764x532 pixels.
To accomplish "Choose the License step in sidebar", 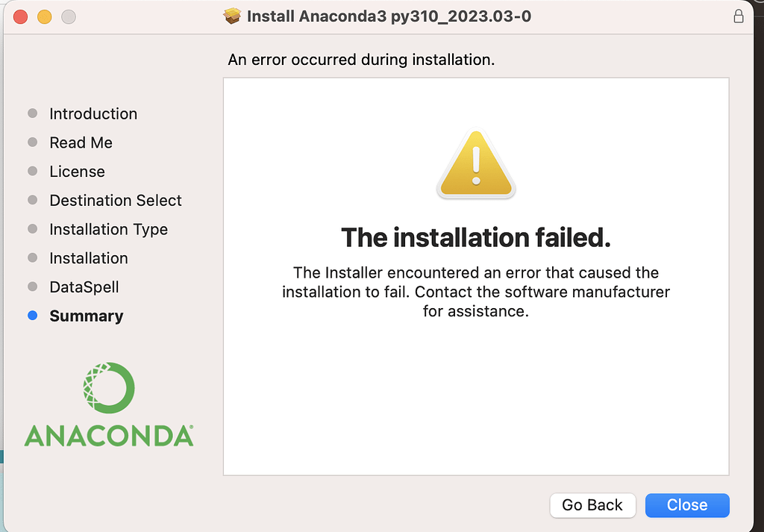I will 77,172.
